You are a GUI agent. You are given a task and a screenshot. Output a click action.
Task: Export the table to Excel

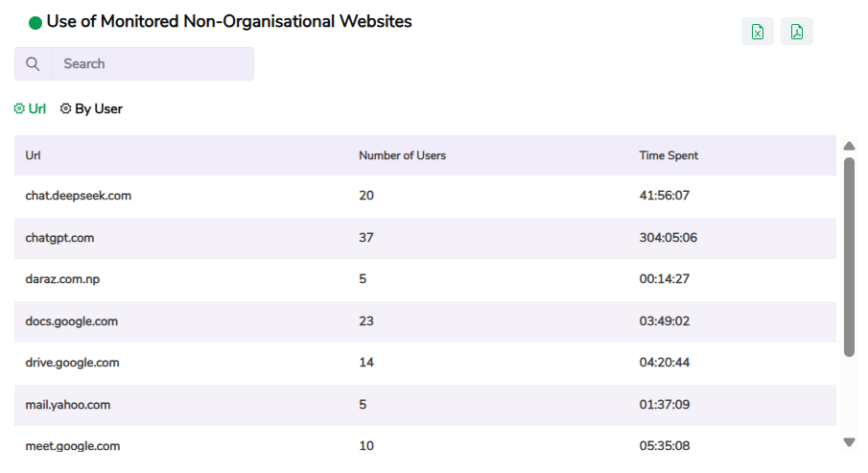click(758, 32)
